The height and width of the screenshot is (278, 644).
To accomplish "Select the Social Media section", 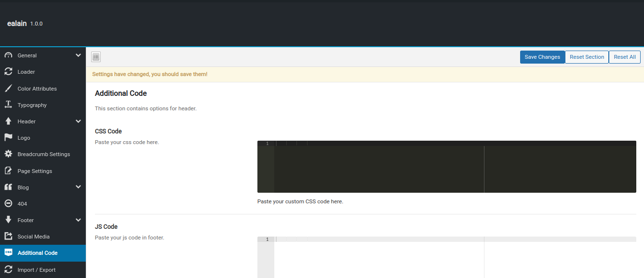I will coord(43,237).
